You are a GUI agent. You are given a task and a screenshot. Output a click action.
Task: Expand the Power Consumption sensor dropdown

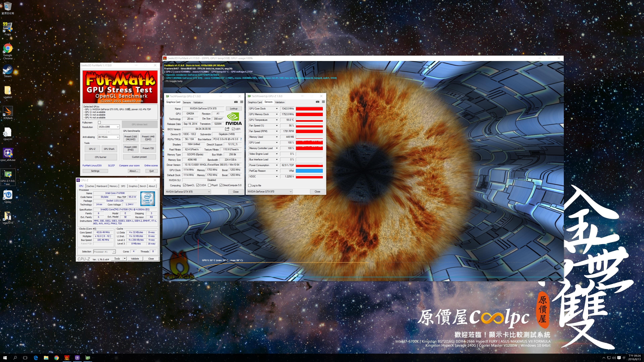click(277, 165)
